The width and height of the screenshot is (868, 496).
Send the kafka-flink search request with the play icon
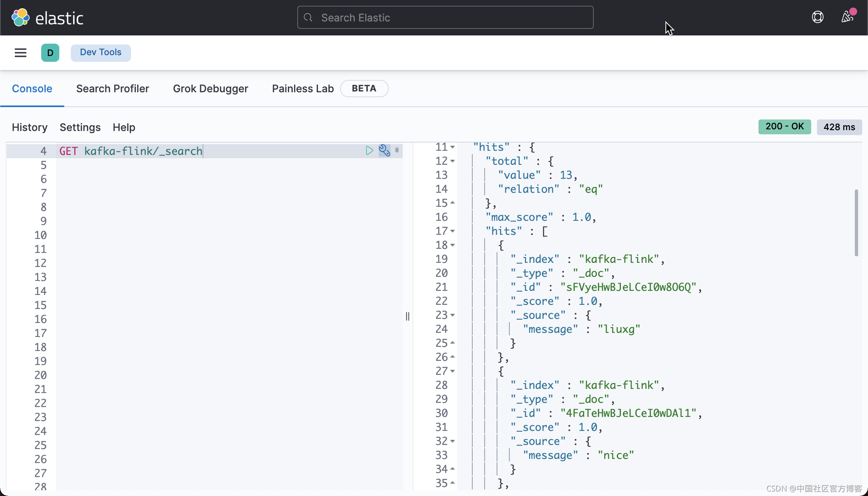coord(369,150)
